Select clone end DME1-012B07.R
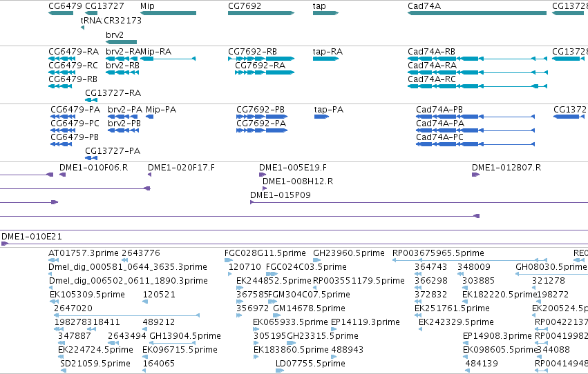Viewport: 588px width, 374px height. click(506, 168)
